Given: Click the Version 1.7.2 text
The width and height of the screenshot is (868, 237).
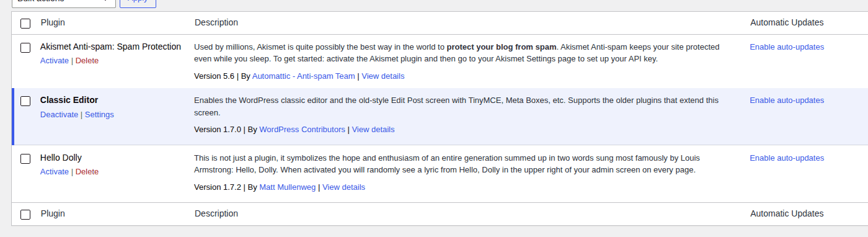Looking at the screenshot, I should [218, 187].
